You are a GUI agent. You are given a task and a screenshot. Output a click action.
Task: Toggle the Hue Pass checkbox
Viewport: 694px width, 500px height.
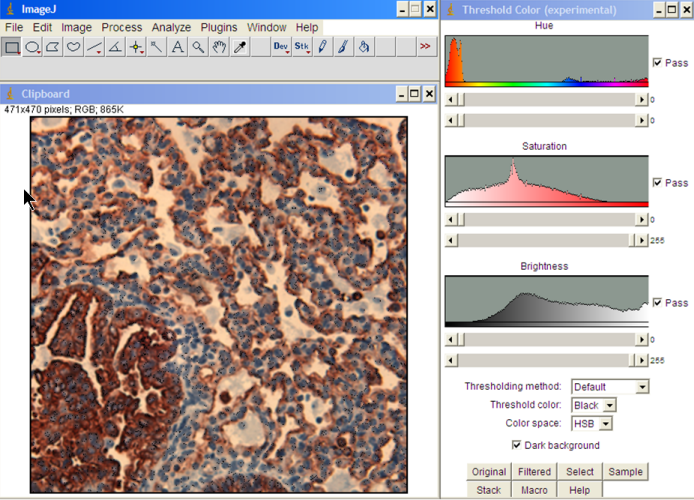click(657, 63)
